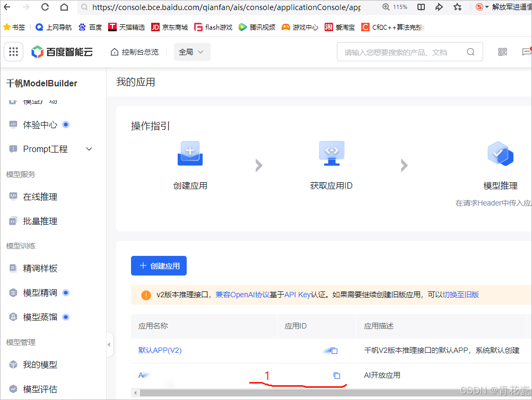Screen dimensions: 532x400
Task: Open flash游戏 bookmark
Action: pos(213,27)
